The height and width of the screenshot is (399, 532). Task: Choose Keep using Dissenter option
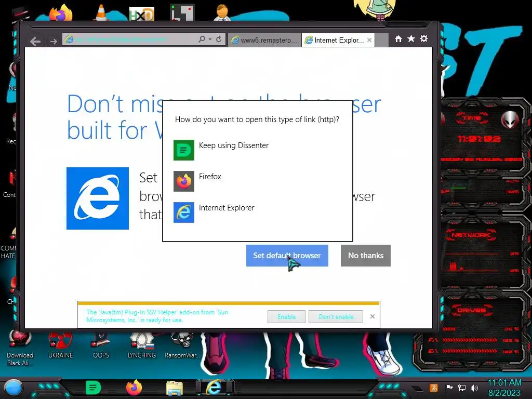[258, 150]
